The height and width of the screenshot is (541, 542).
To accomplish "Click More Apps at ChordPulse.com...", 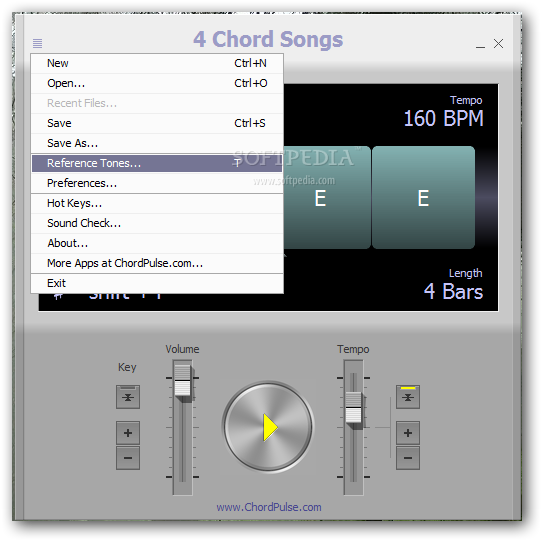I will 157,263.
